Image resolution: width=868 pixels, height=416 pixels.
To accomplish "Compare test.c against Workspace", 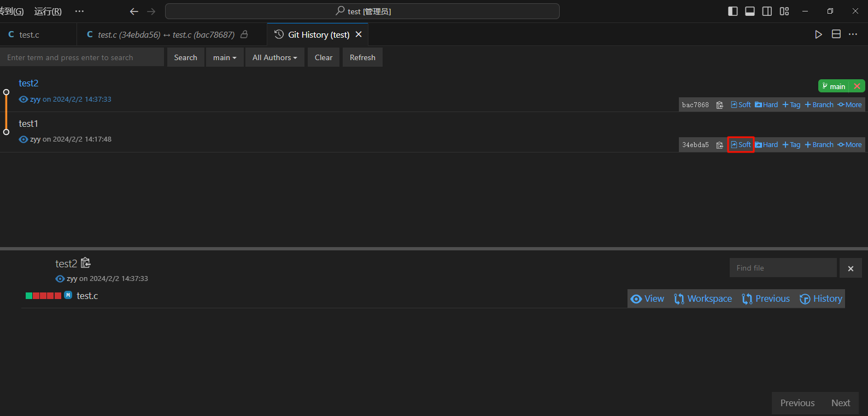I will click(x=703, y=298).
